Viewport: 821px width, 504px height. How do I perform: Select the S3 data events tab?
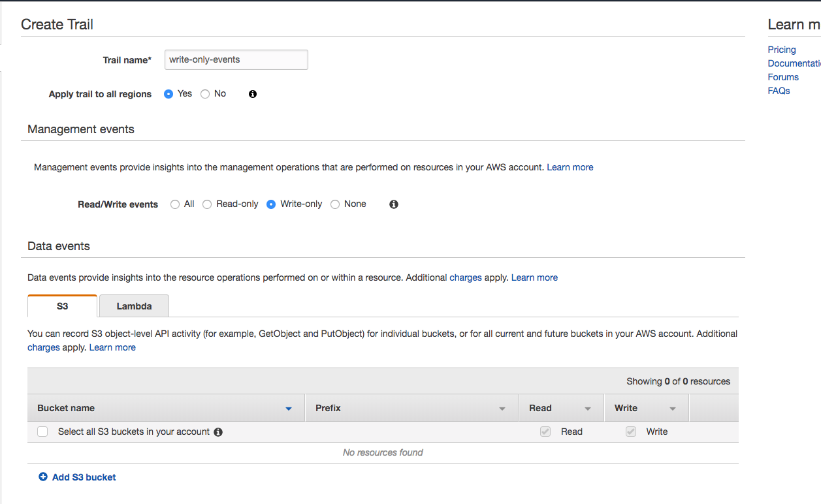point(62,306)
